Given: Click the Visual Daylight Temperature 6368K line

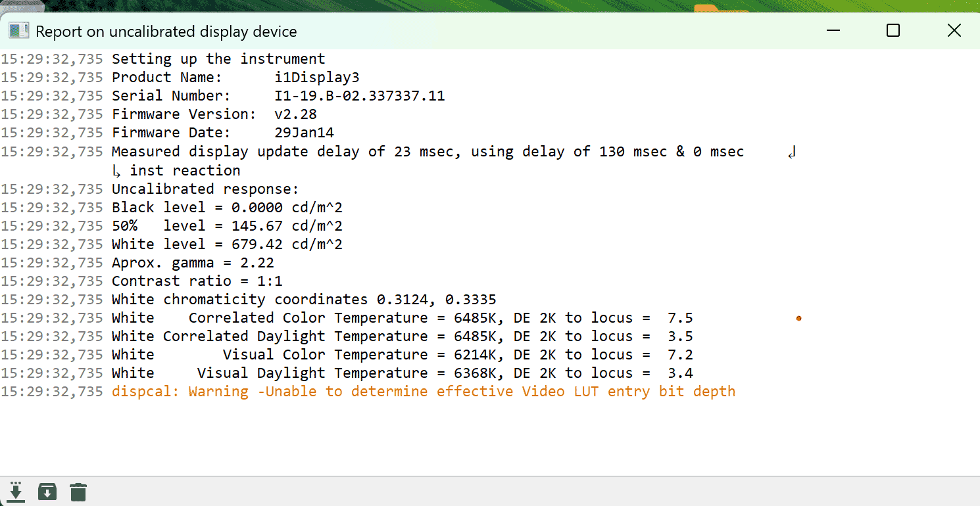Looking at the screenshot, I should click(402, 373).
